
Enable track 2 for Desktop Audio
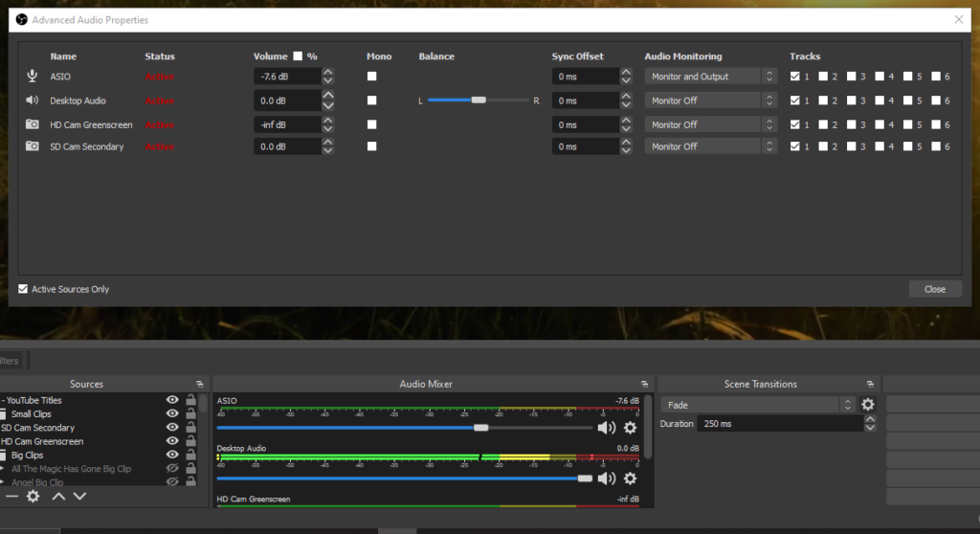tap(823, 100)
